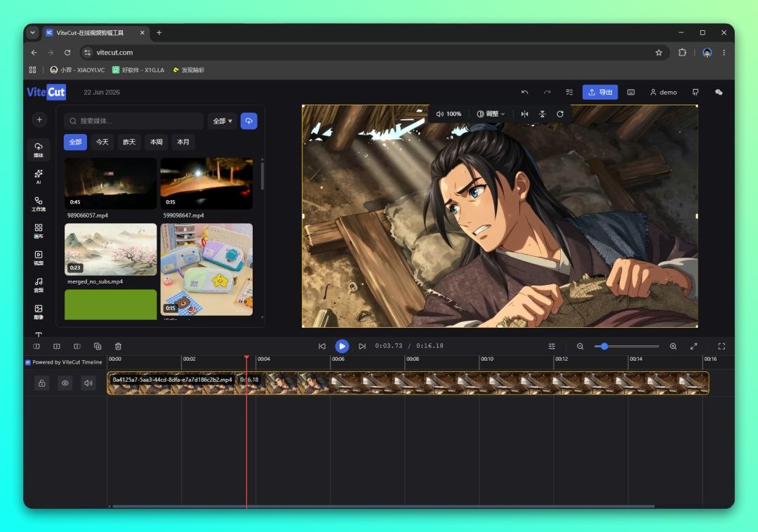Open the 音频 audio sidebar panel
This screenshot has width=758, height=532.
[39, 285]
